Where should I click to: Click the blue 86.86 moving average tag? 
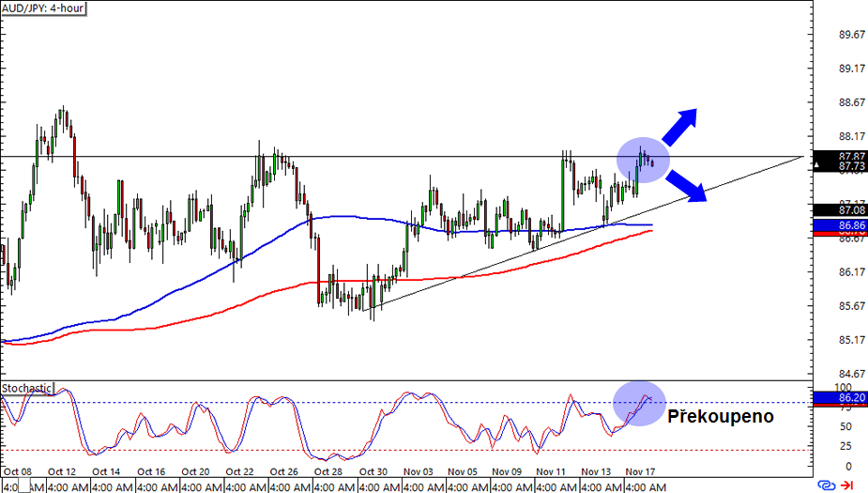840,225
